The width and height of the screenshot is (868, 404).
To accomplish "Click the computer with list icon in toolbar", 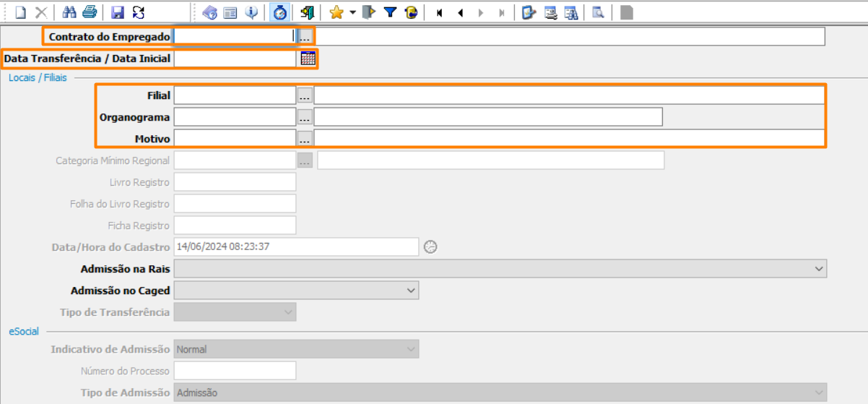I will [x=550, y=12].
